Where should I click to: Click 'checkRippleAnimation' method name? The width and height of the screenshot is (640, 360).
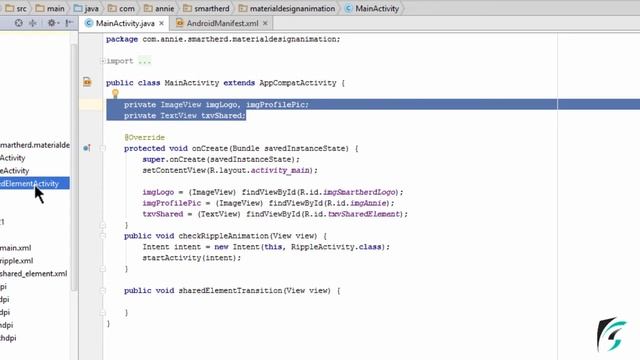(224, 236)
